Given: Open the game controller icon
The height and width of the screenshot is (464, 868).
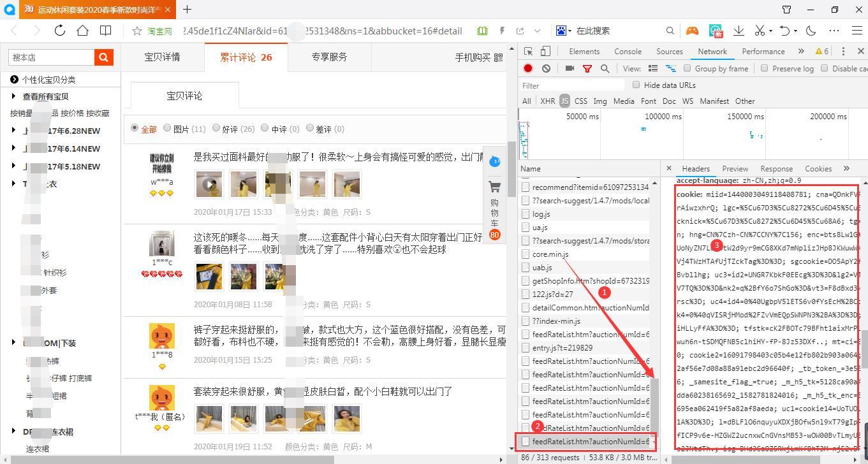Looking at the screenshot, I should coord(692,31).
